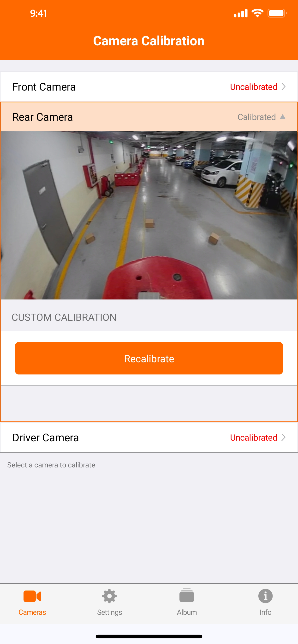Click the Recalibrate button
This screenshot has height=644, width=298.
(x=149, y=358)
